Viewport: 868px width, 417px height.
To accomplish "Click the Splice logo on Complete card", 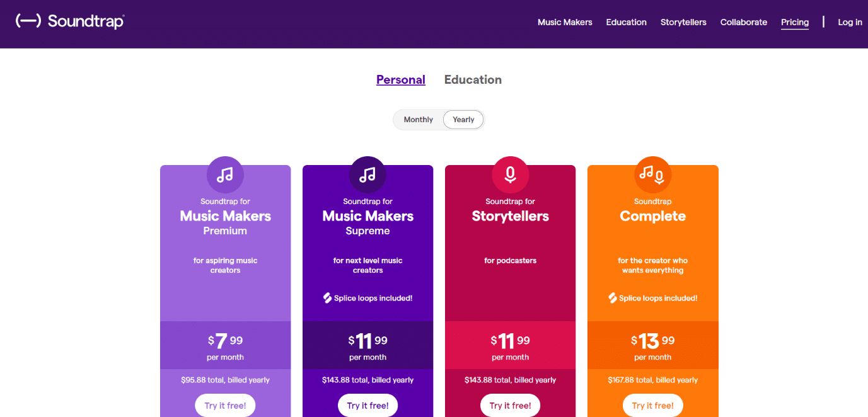I will pos(612,298).
